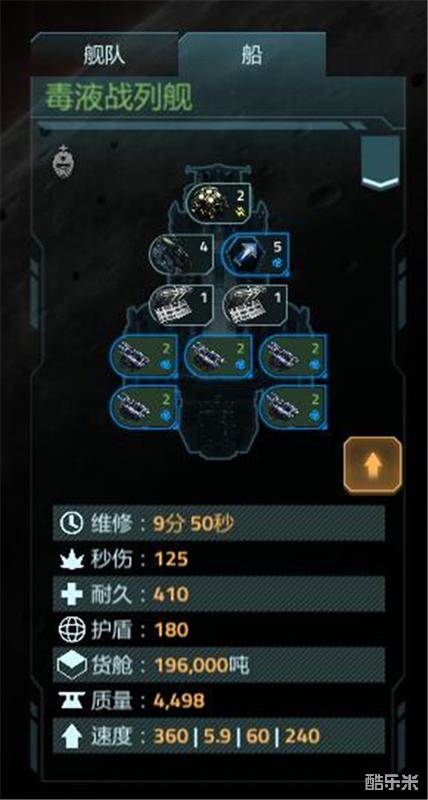The height and width of the screenshot is (800, 428).
Task: Select the top-left weapon turret slot
Action: [x=144, y=356]
